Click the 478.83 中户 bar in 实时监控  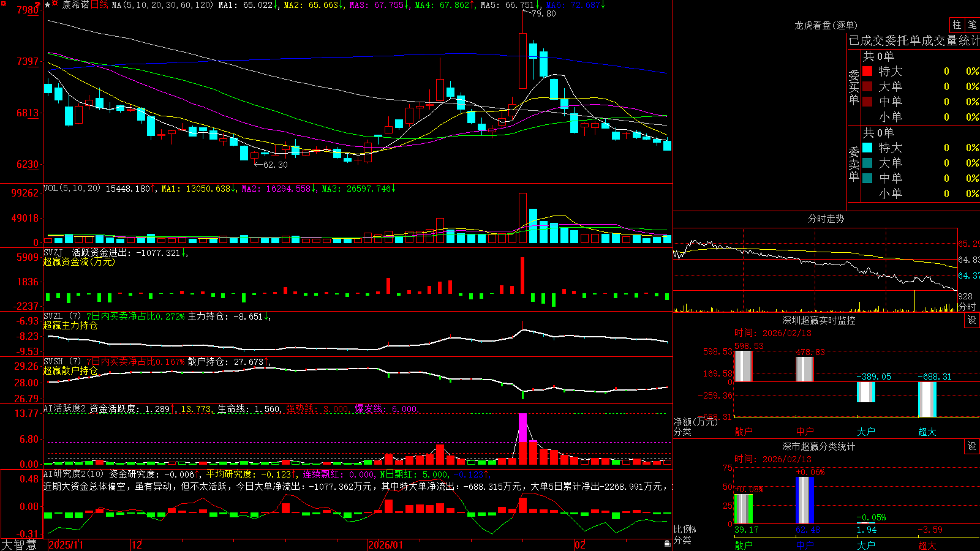point(804,369)
